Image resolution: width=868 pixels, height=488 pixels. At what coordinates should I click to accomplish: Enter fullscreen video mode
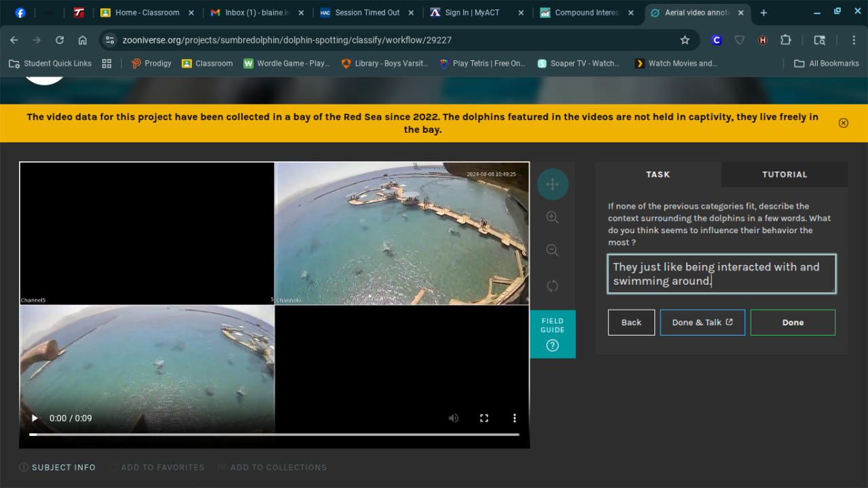click(484, 418)
